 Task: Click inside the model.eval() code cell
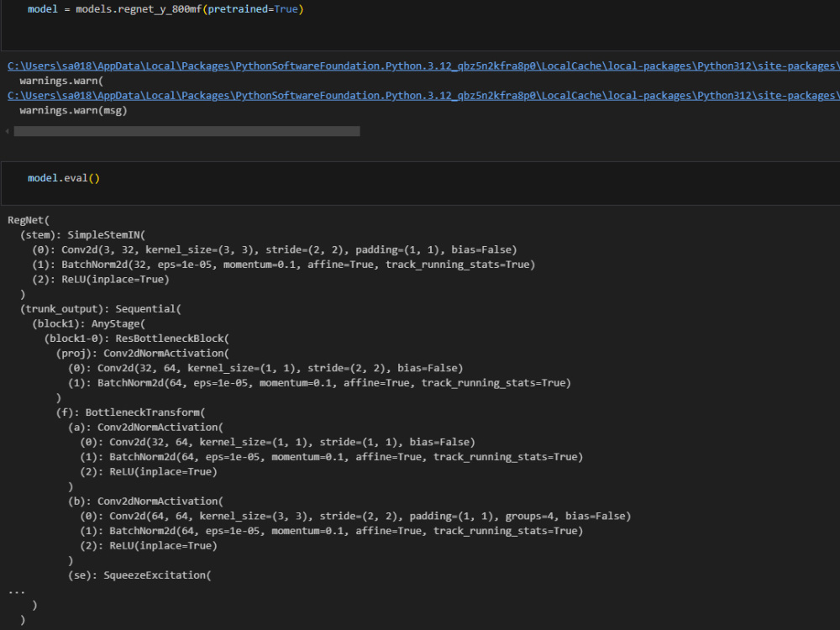pyautogui.click(x=421, y=183)
